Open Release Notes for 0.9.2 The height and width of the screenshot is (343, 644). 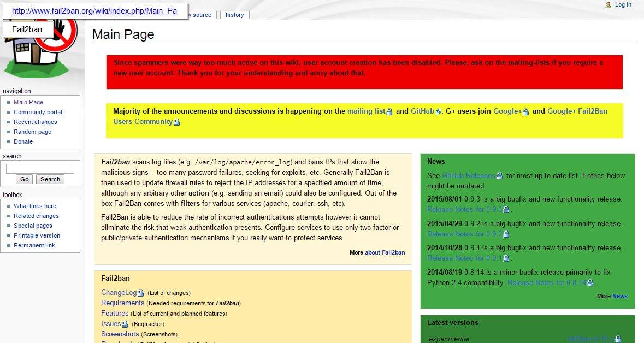coord(465,234)
